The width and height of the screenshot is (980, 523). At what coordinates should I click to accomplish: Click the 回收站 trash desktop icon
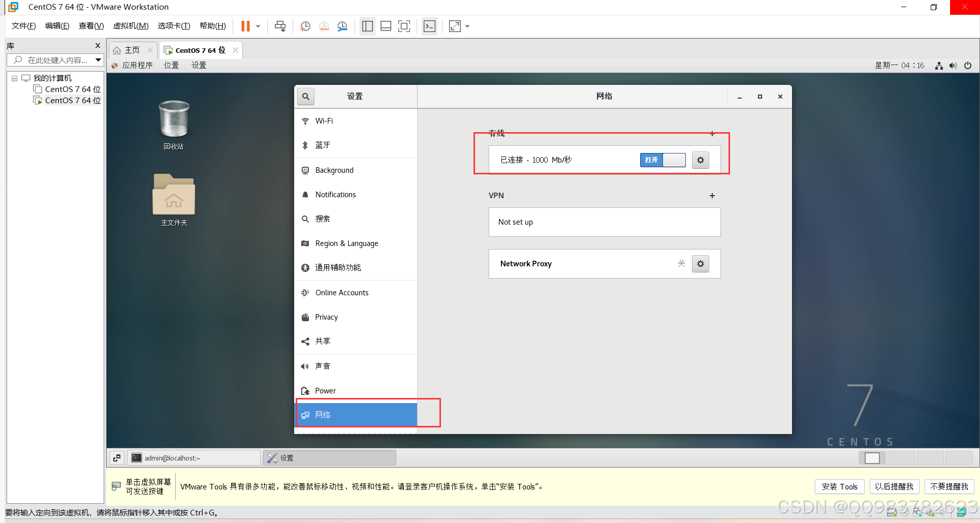point(174,125)
